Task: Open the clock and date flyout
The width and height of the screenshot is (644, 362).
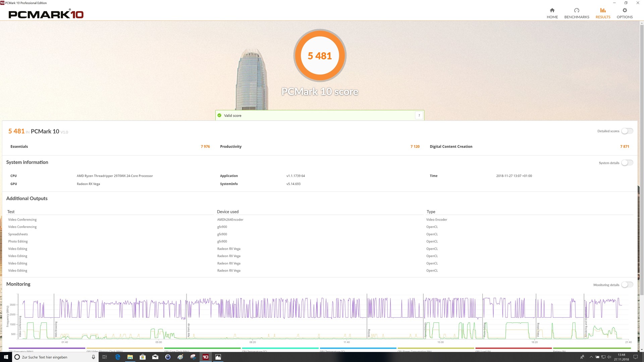Action: click(622, 357)
